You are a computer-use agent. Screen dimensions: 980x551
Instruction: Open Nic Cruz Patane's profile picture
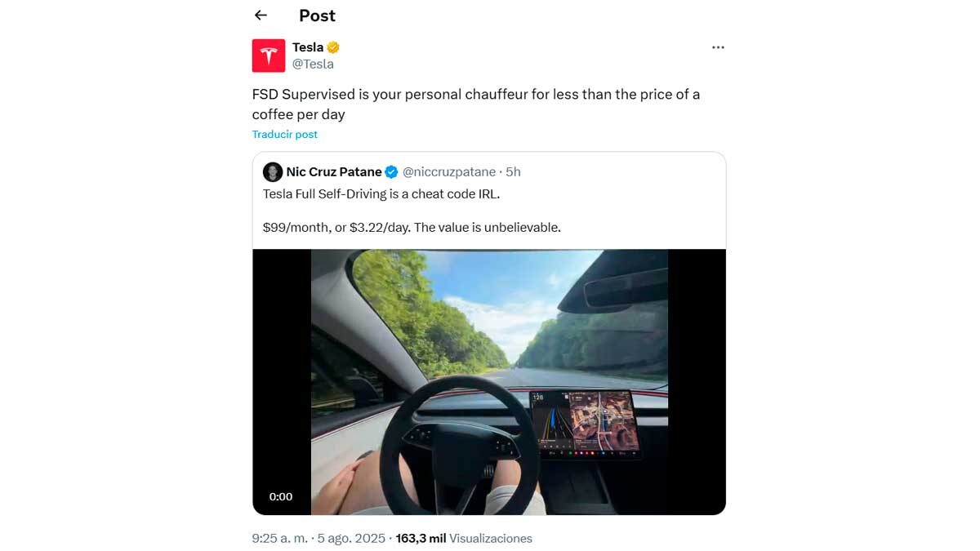pos(273,171)
